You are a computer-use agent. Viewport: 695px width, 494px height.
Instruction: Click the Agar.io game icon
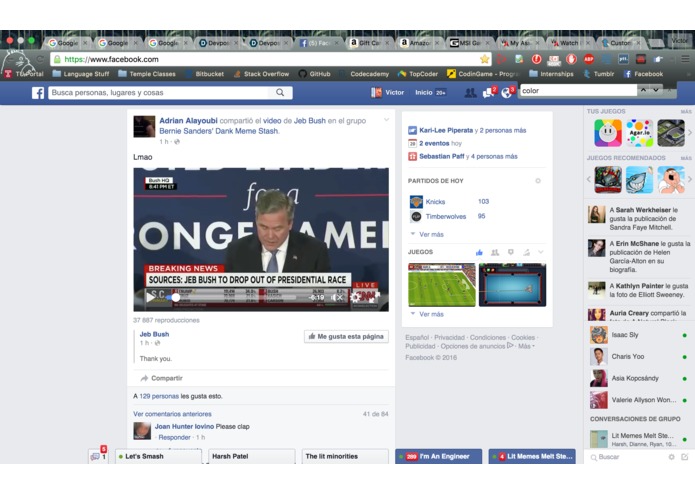(x=640, y=133)
